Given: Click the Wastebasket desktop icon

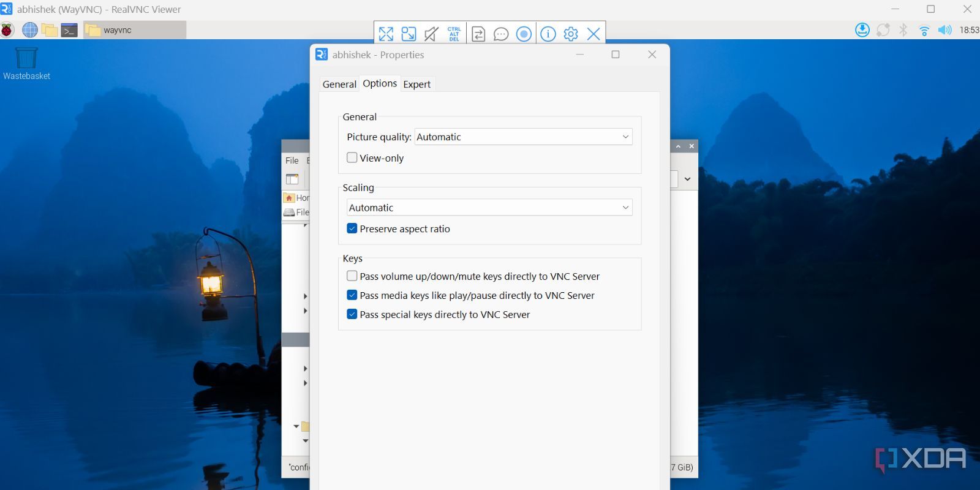Looking at the screenshot, I should click(x=26, y=63).
